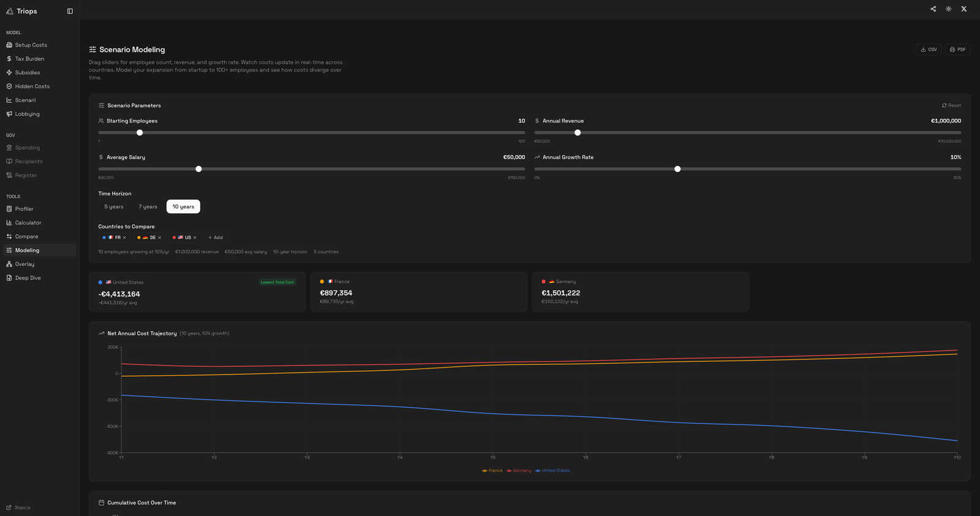Export the page as PDF
Image resolution: width=980 pixels, height=516 pixels.
coord(957,50)
